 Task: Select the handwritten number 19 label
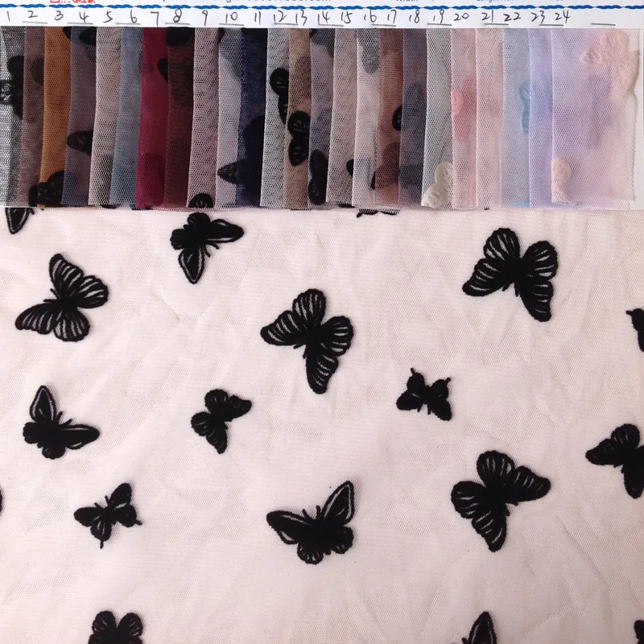439,17
